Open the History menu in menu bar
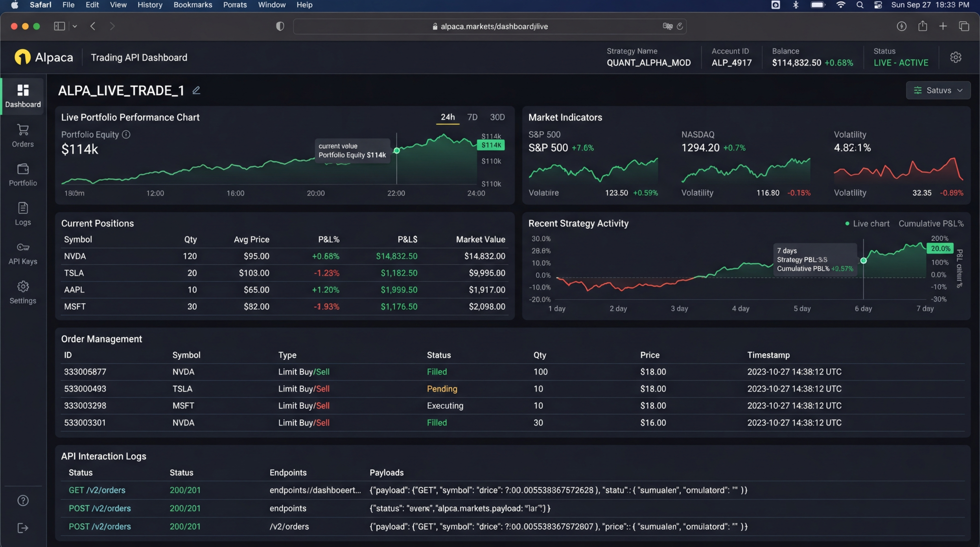980x547 pixels. pos(150,5)
